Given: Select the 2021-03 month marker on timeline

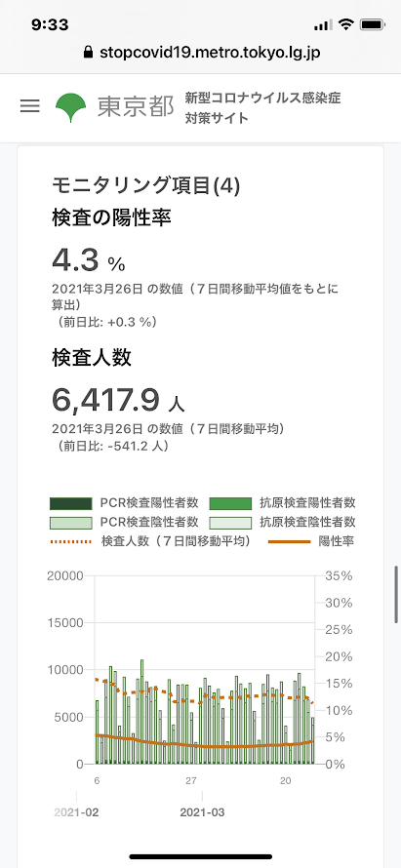Looking at the screenshot, I should click(202, 813).
